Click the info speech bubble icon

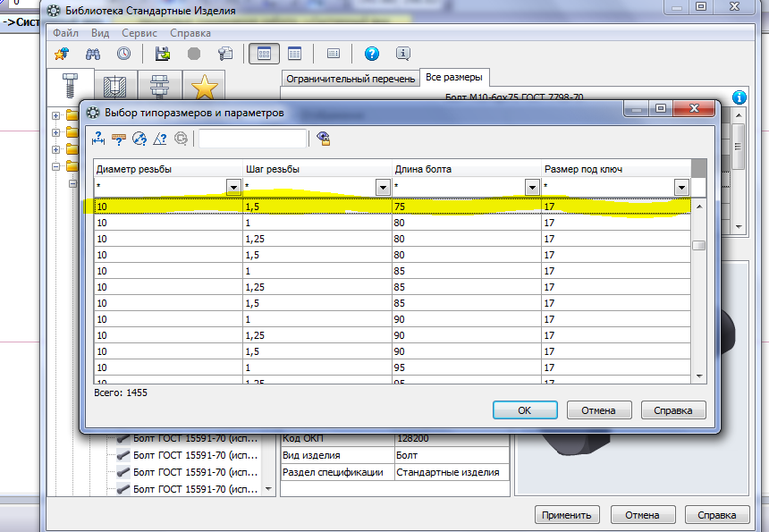click(x=402, y=54)
